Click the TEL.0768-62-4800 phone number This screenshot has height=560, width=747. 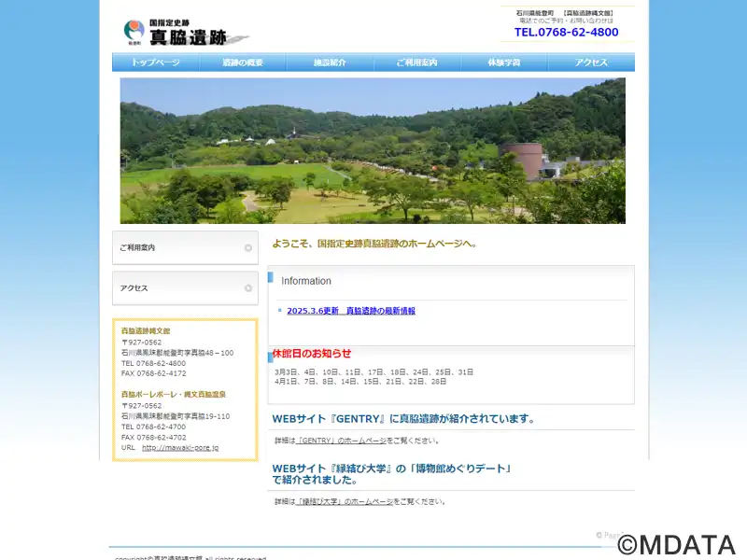pos(567,32)
